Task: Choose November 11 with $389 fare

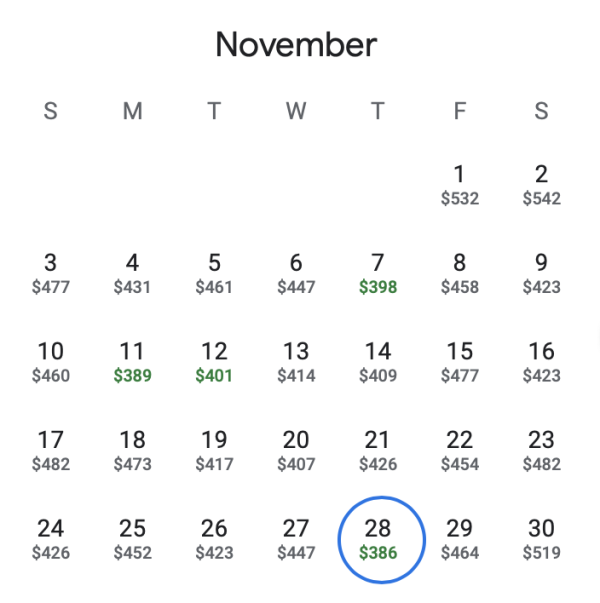Action: pos(132,362)
